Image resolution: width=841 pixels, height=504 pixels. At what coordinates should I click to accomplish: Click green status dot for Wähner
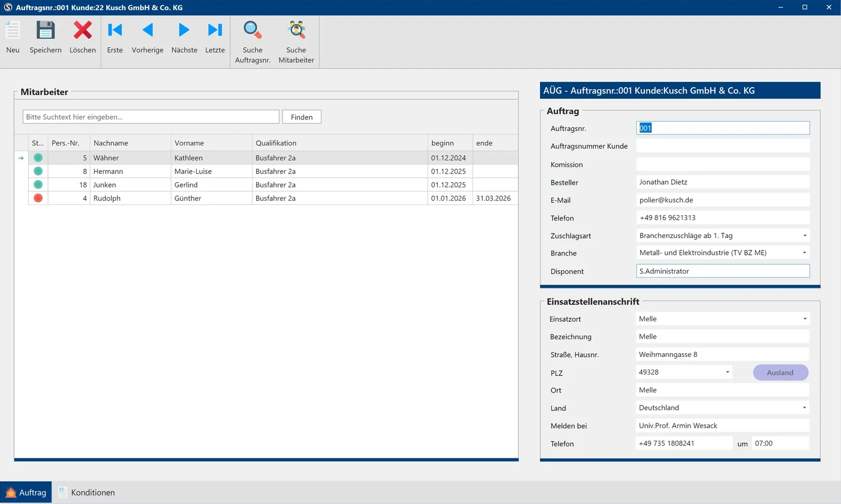click(x=38, y=158)
